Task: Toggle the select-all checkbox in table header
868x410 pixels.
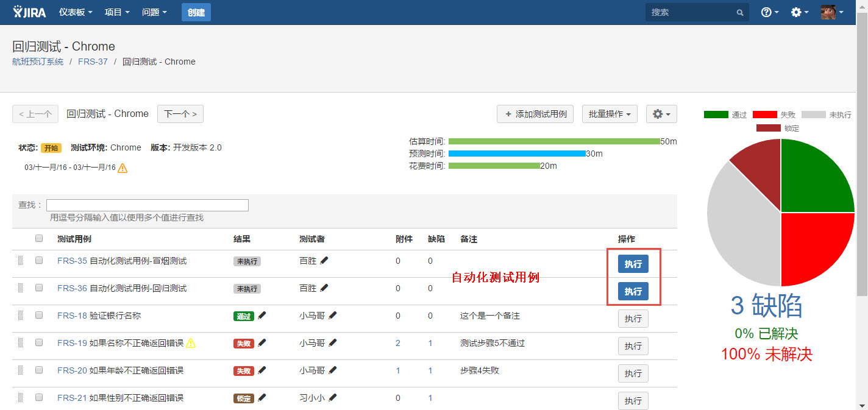Action: coord(39,238)
